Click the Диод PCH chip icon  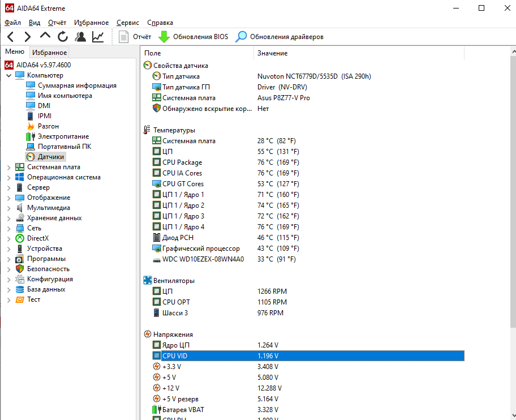click(x=157, y=237)
